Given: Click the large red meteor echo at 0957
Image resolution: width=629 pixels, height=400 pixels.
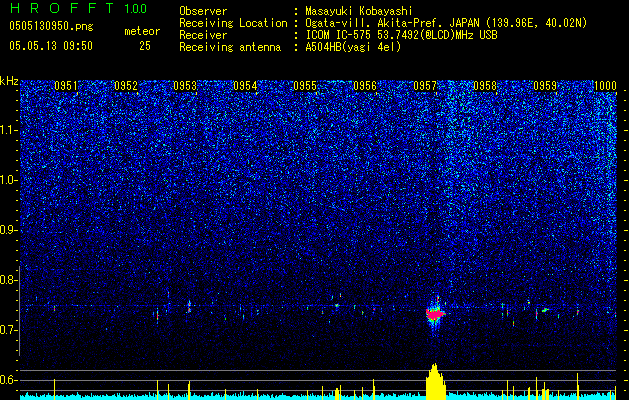Looking at the screenshot, I should [x=435, y=314].
